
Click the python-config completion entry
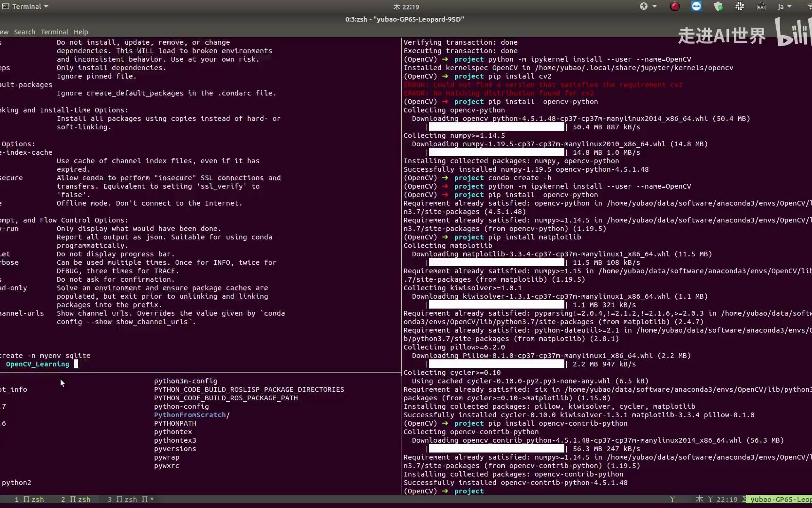point(181,406)
